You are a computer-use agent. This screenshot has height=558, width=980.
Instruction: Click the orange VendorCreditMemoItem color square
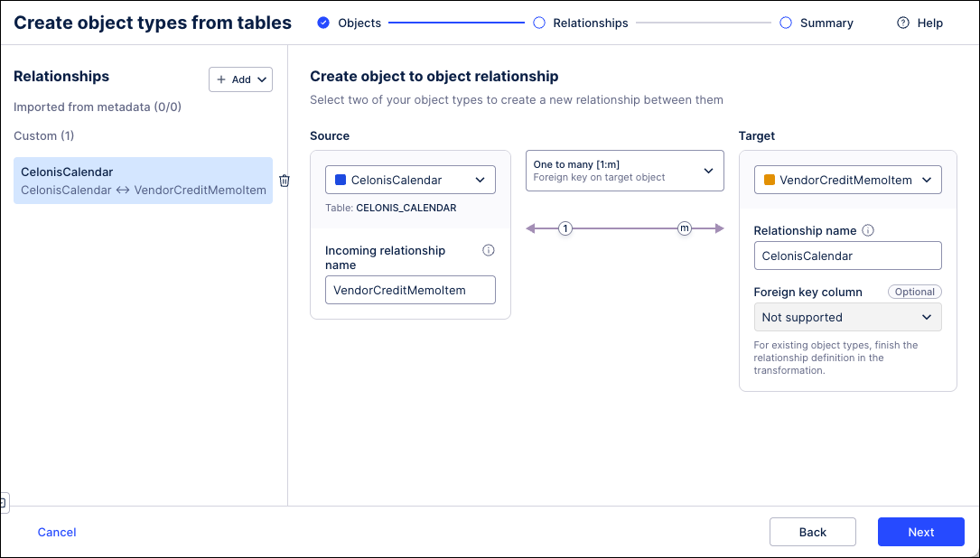770,180
